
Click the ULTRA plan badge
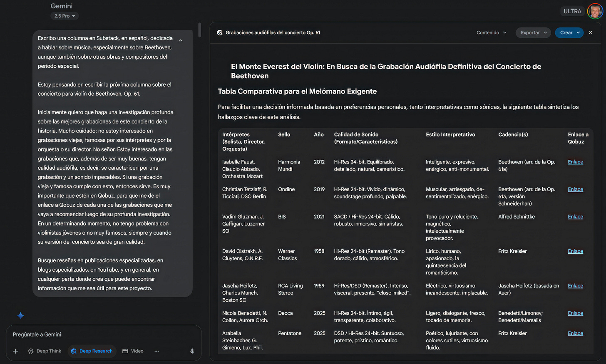point(572,11)
